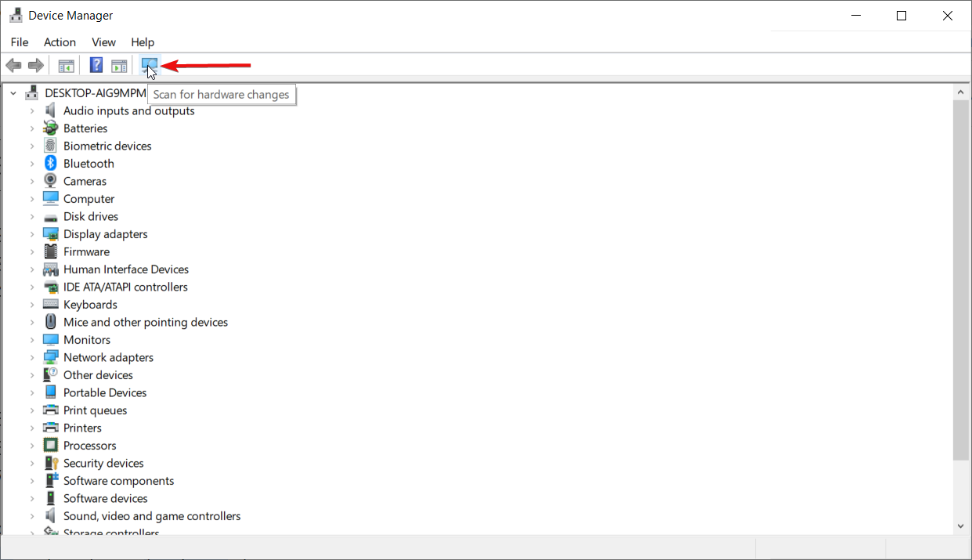Expand the Sound, video and game controllers chevron
The image size is (972, 560).
point(32,516)
